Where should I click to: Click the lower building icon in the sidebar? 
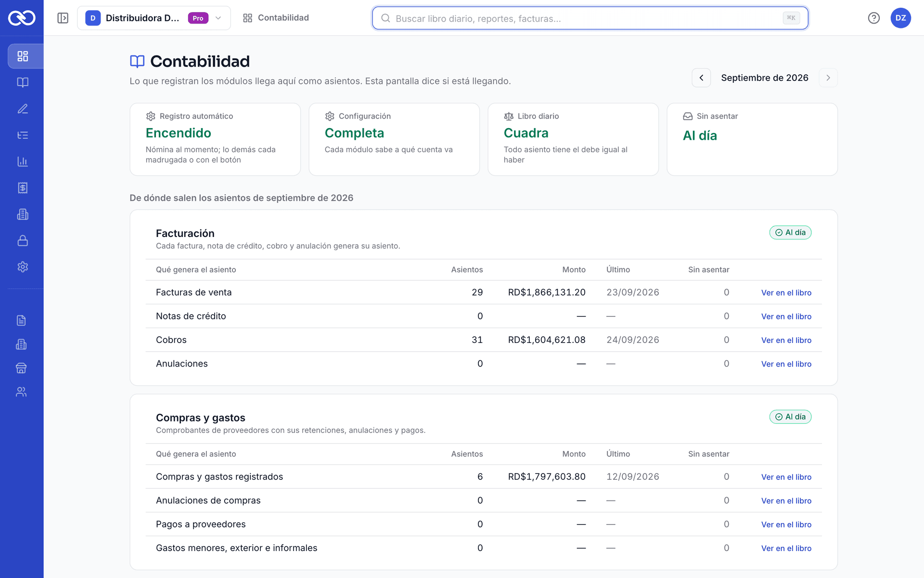(21, 344)
